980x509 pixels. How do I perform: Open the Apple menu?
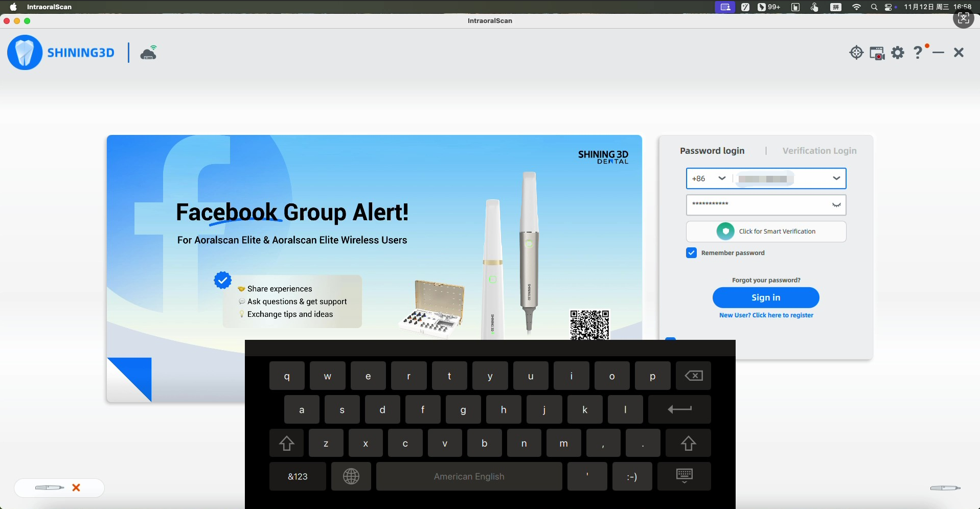click(13, 7)
